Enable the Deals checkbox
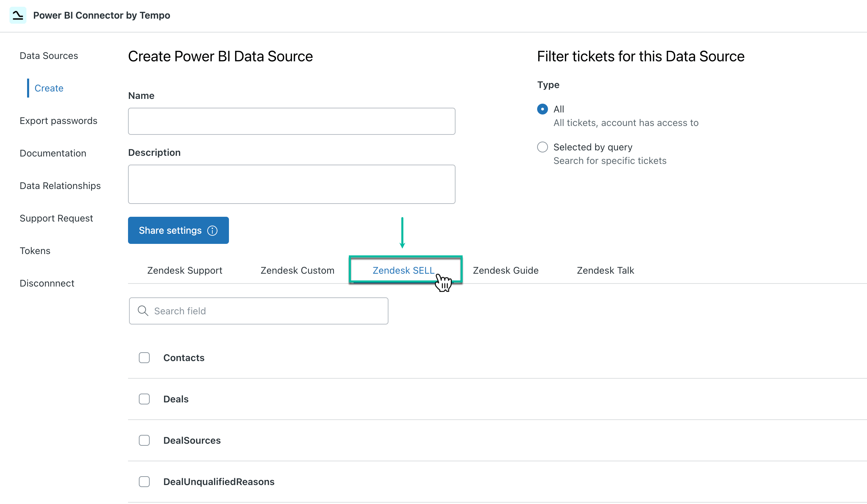 point(144,399)
